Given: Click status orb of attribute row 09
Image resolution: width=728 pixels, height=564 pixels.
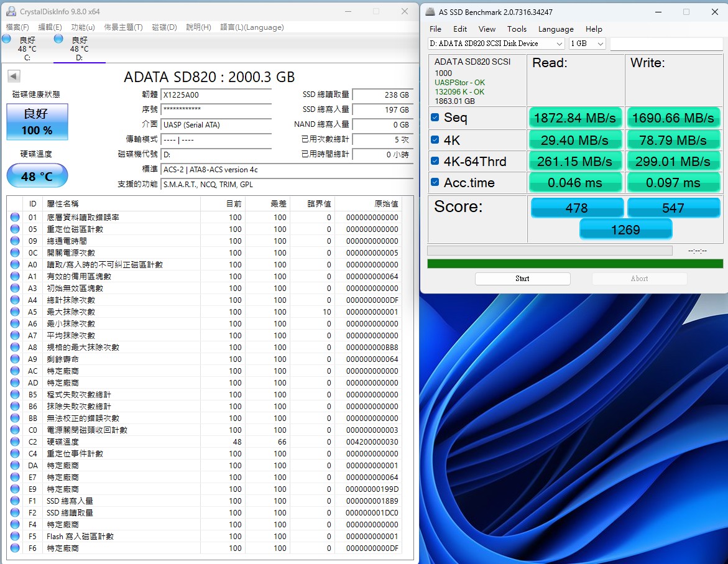Looking at the screenshot, I should tap(15, 241).
